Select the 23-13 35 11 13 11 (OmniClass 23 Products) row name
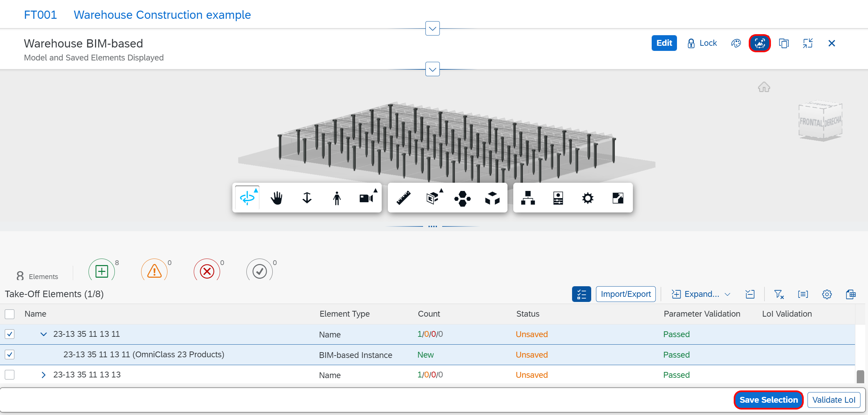Screen dimensions: 868x415 pos(144,355)
